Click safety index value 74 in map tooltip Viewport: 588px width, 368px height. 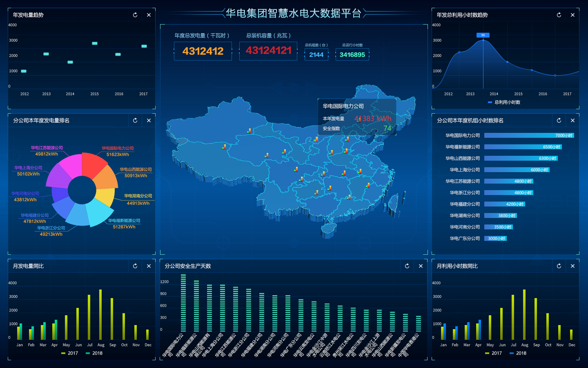(388, 128)
